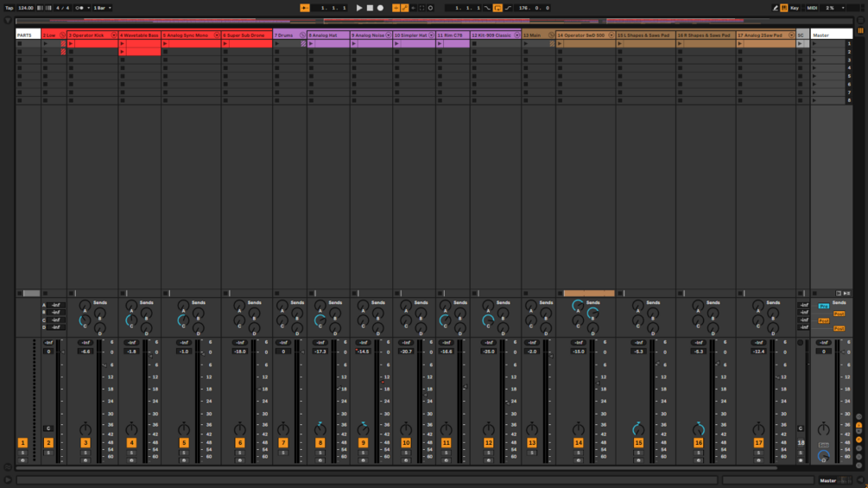Arm track 15 for recording
Viewport: 868px width, 488px height.
(x=638, y=460)
